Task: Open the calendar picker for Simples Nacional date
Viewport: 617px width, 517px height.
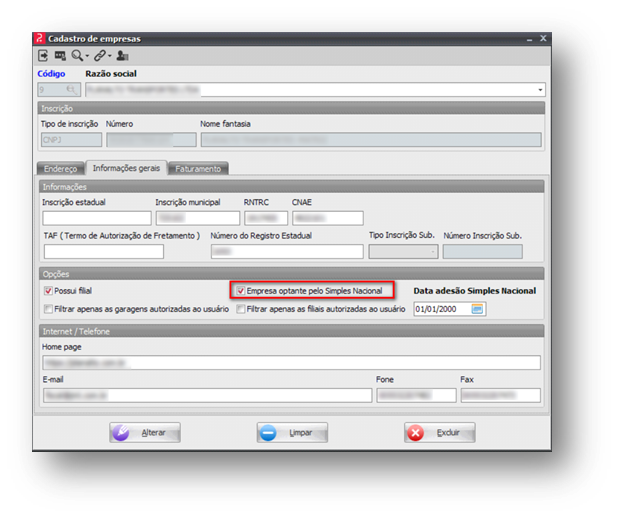Action: [477, 309]
